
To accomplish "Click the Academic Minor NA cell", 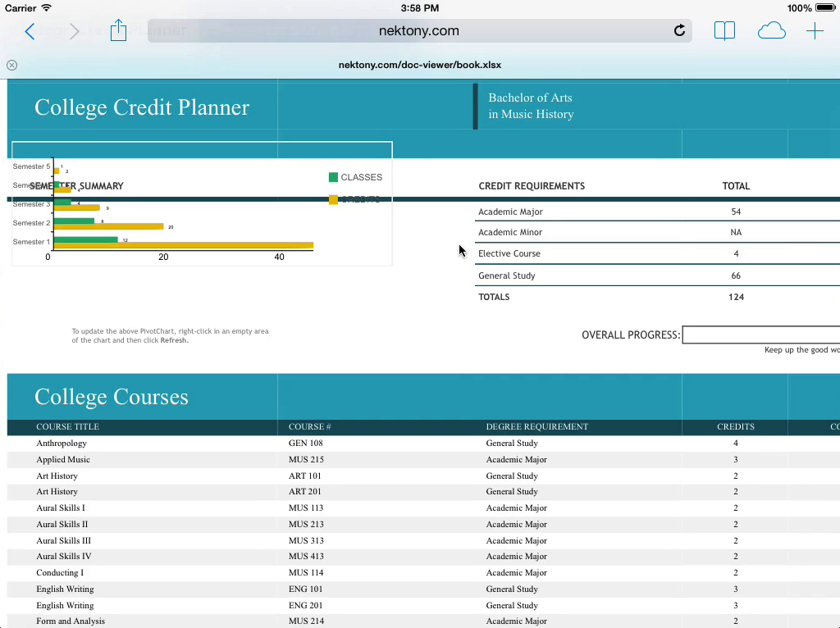I will click(736, 232).
